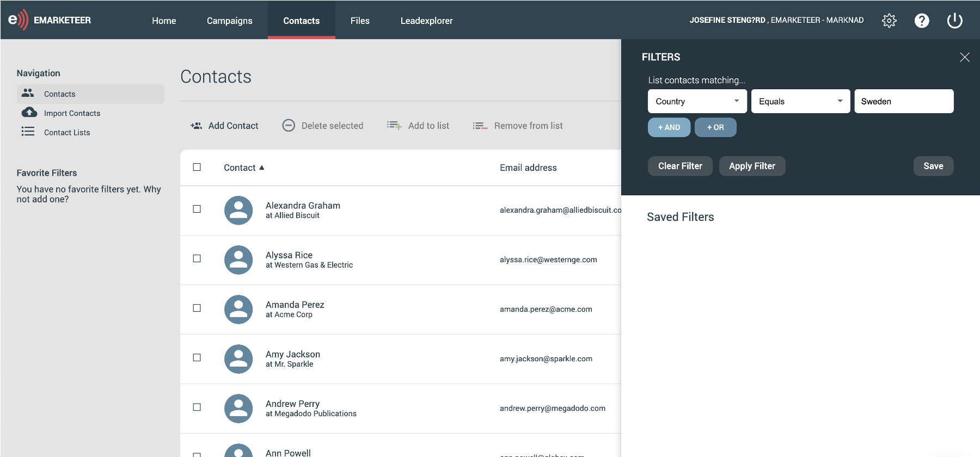The width and height of the screenshot is (980, 457).
Task: Click the Delete selected minus circle icon
Action: [x=289, y=126]
